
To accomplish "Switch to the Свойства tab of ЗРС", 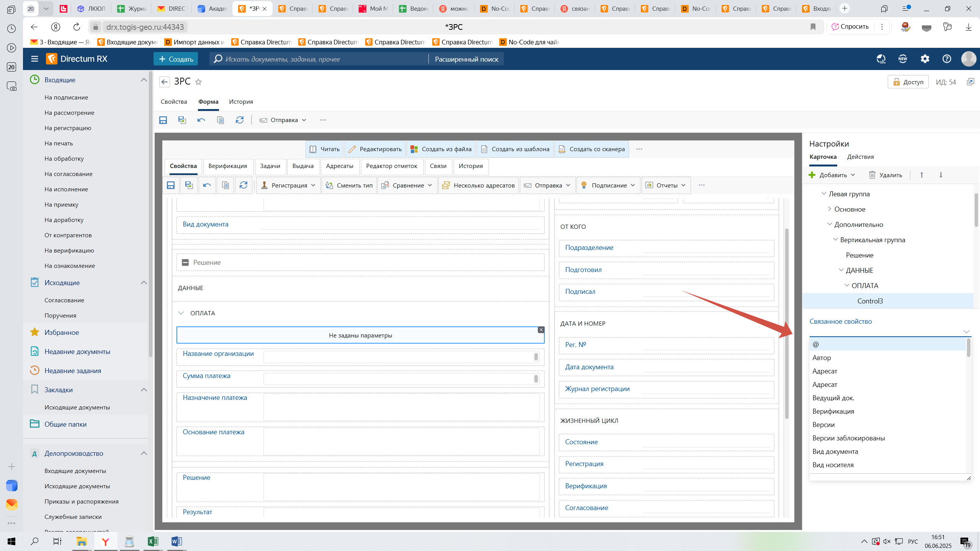I will [174, 102].
